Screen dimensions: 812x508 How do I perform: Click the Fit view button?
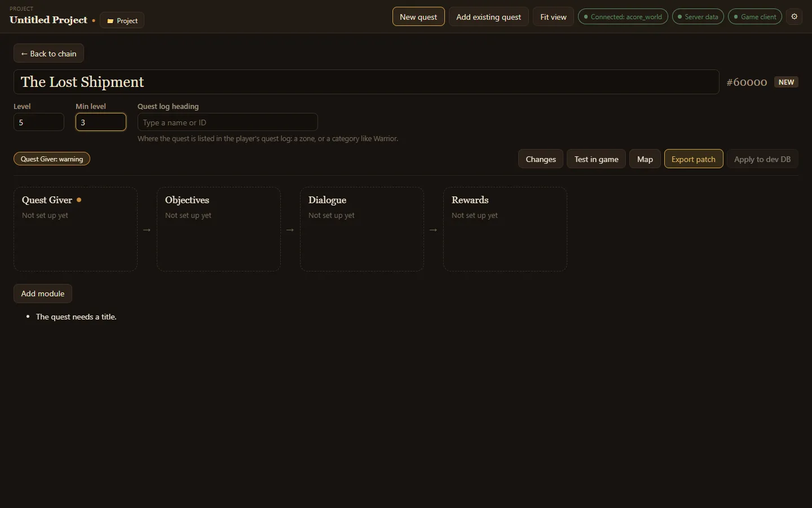(553, 17)
